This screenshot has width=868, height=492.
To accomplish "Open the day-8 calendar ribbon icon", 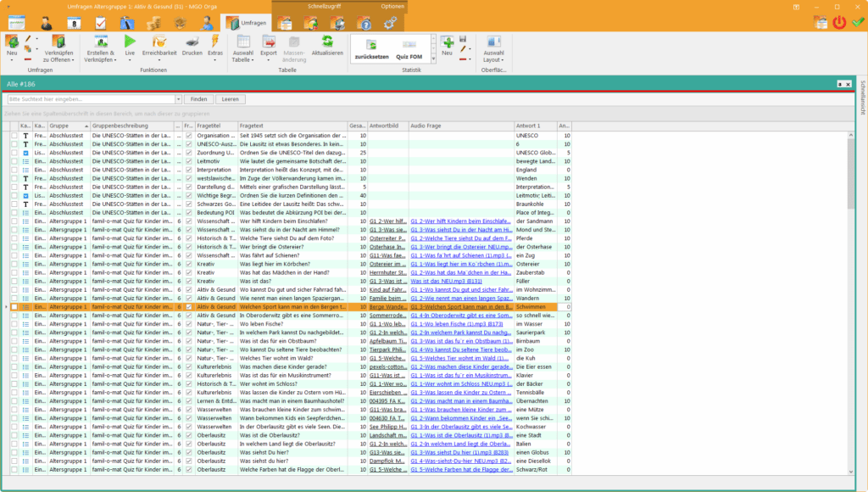I will click(x=74, y=23).
